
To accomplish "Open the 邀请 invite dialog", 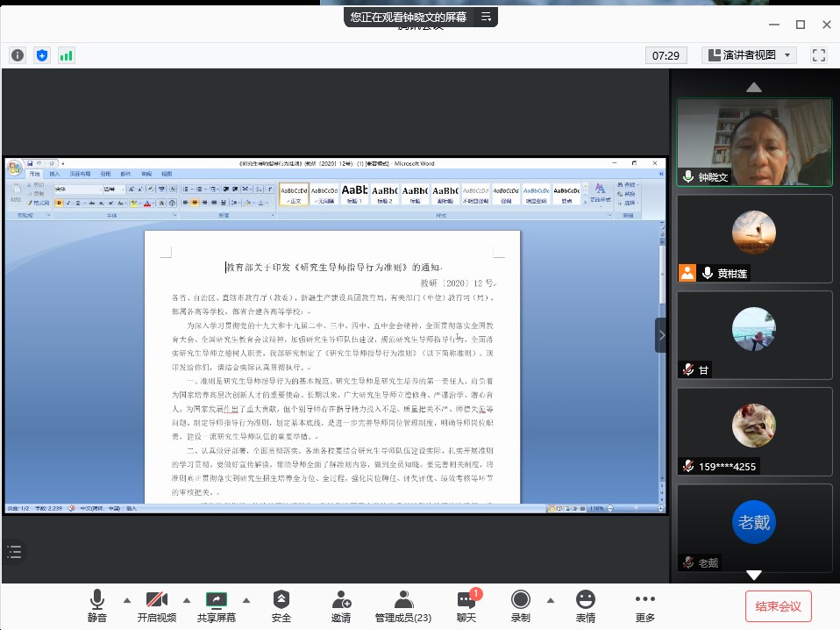I will tap(341, 605).
